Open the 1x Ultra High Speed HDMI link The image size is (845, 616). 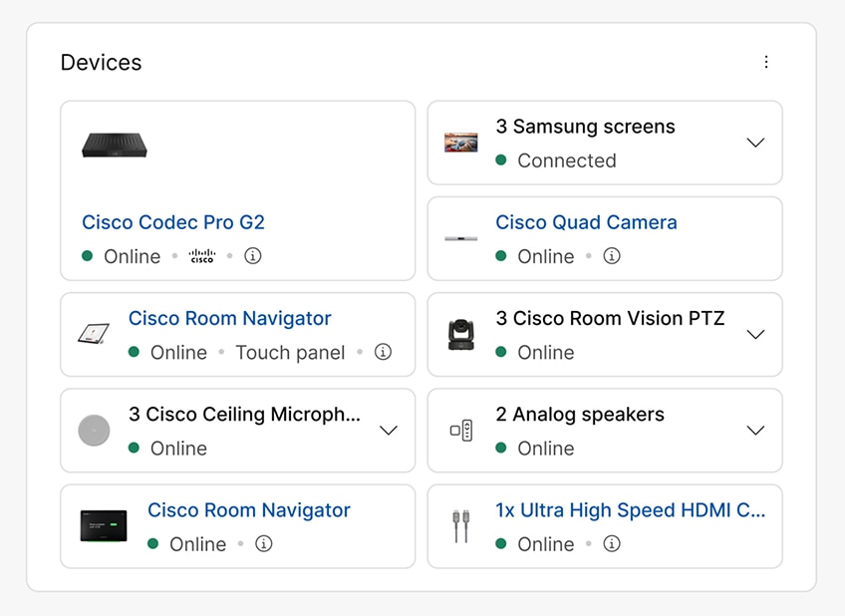pyautogui.click(x=630, y=510)
